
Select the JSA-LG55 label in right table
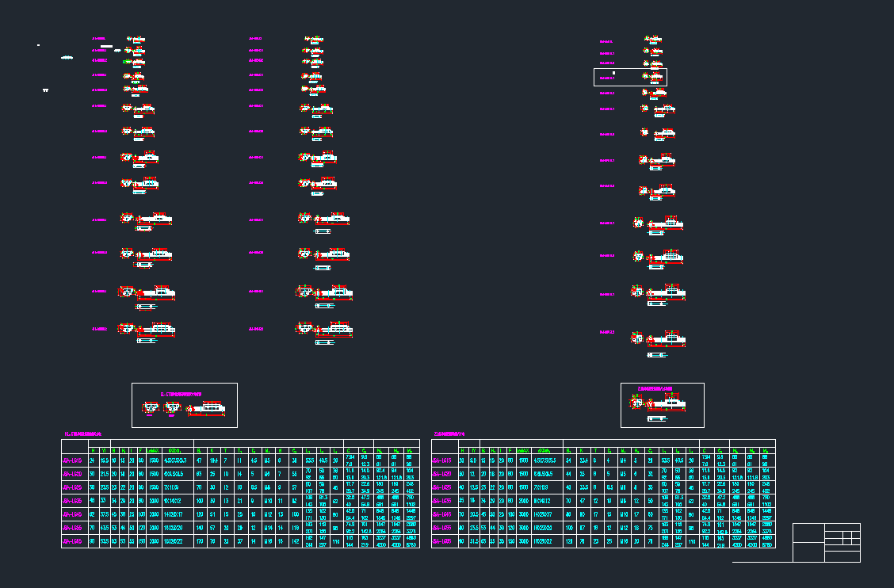(444, 528)
